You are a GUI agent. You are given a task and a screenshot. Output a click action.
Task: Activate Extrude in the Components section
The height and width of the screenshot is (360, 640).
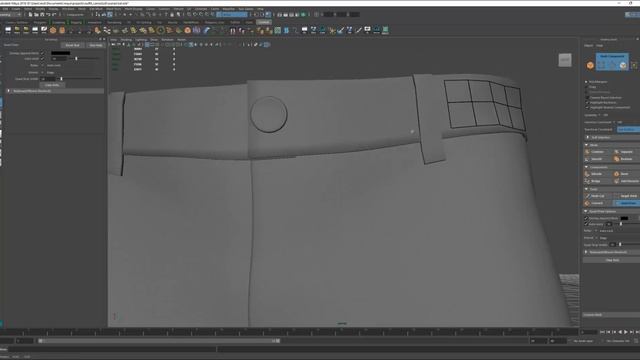597,174
